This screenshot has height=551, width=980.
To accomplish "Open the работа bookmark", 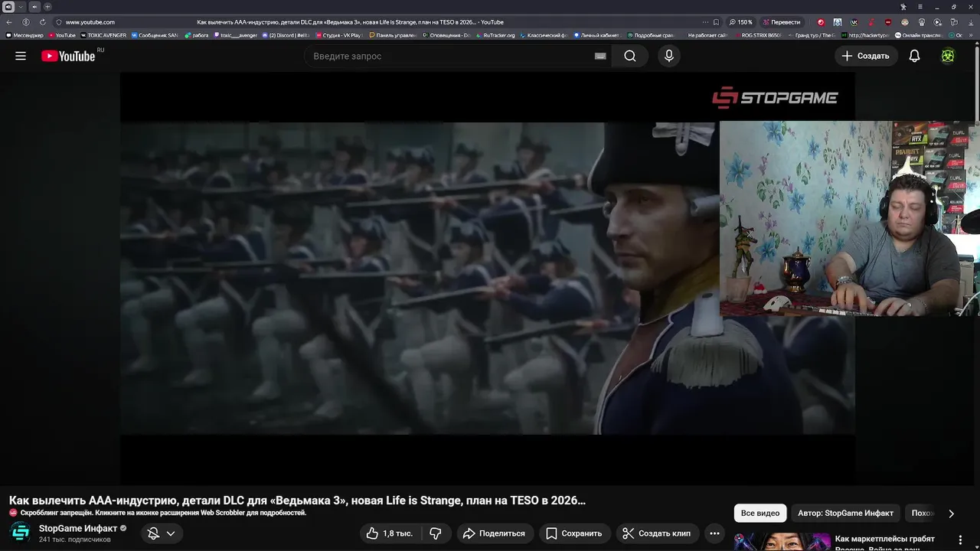I will pos(197,35).
